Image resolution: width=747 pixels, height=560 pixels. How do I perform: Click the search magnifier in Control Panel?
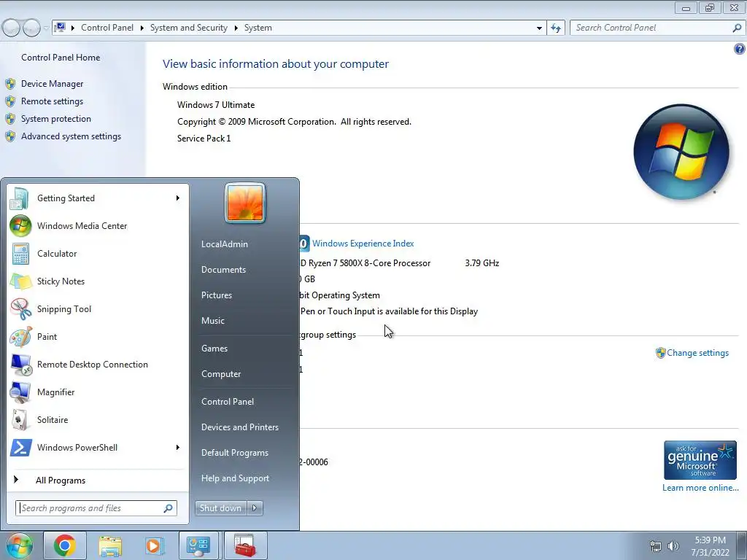pyautogui.click(x=737, y=28)
